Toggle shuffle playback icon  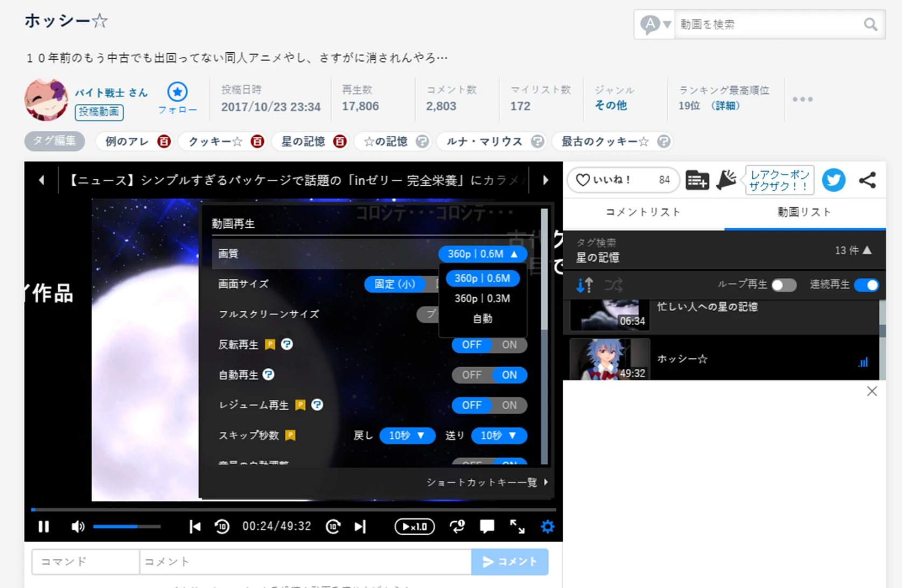pyautogui.click(x=613, y=285)
